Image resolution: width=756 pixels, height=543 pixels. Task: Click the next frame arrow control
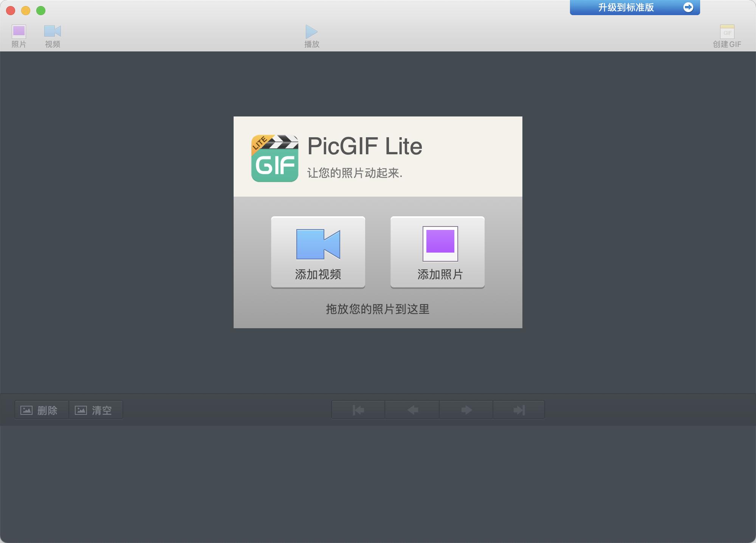466,410
